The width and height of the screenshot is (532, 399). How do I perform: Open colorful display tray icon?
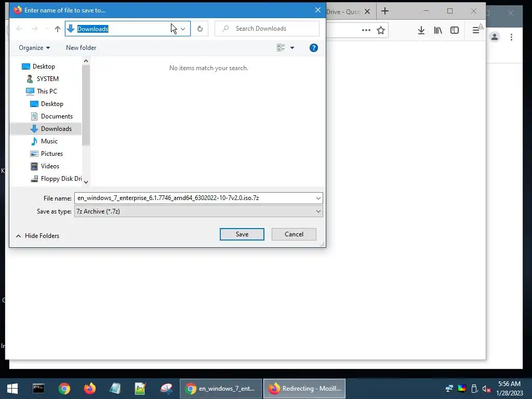(462, 389)
